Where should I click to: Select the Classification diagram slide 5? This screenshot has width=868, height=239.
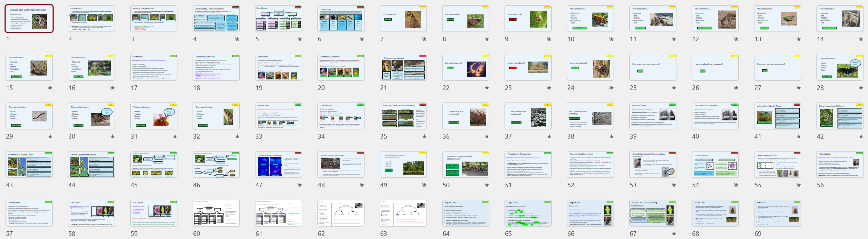click(279, 19)
